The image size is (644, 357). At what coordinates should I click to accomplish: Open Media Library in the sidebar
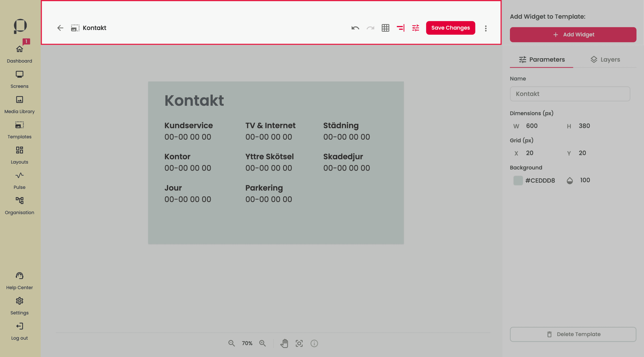click(19, 105)
